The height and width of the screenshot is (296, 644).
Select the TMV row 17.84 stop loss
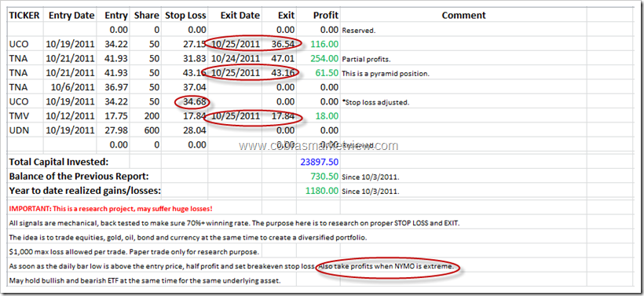pos(195,116)
